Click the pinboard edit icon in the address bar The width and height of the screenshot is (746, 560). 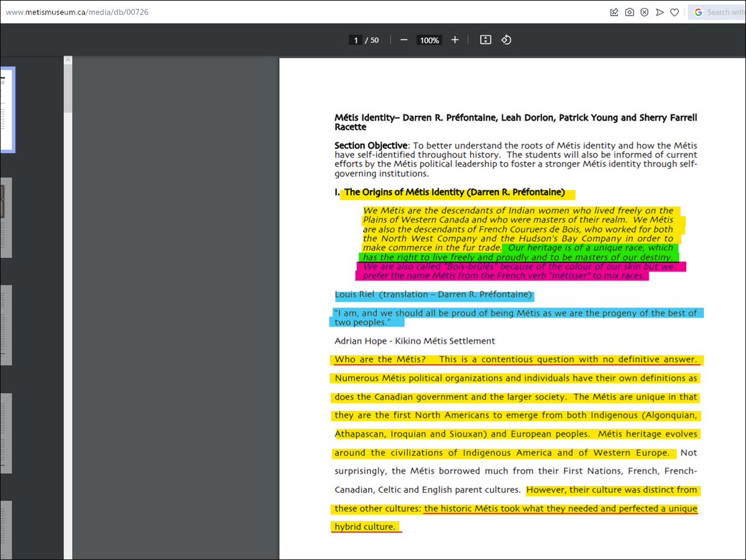(x=614, y=12)
